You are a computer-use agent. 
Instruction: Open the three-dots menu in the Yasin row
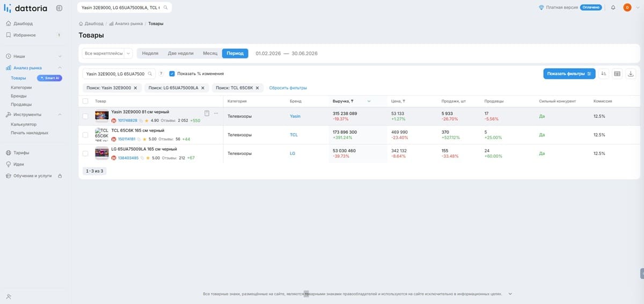[216, 113]
